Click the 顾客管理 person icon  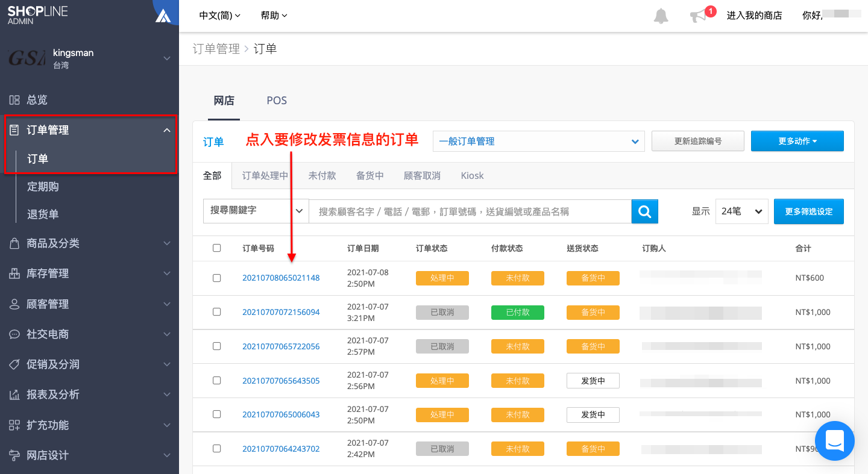14,304
